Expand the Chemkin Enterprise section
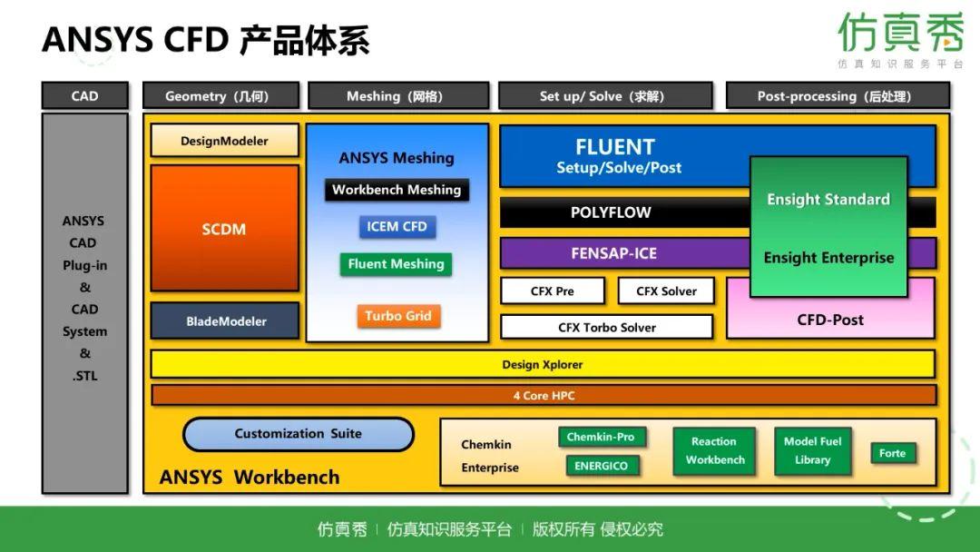This screenshot has height=552, width=980. pyautogui.click(x=487, y=456)
